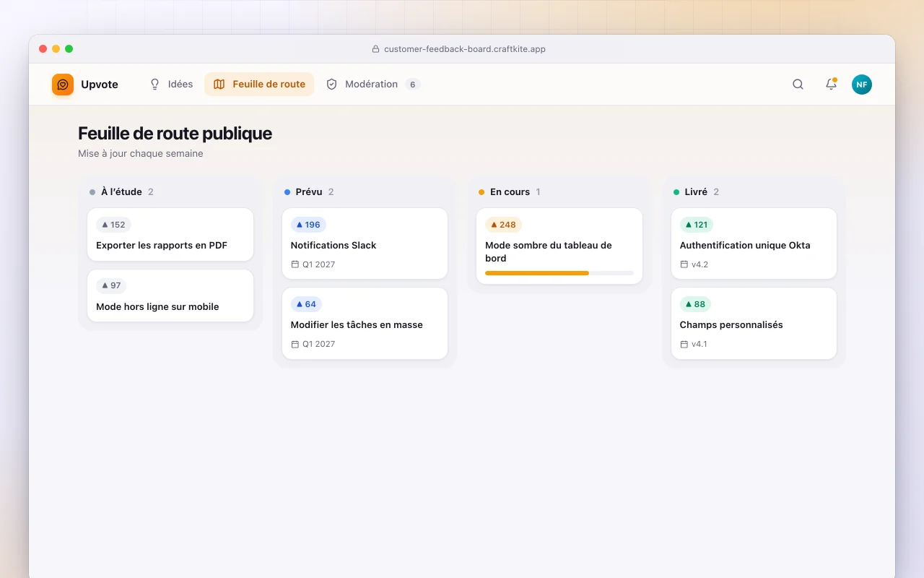Click Q1 2027 on Notifications Slack card

tap(319, 264)
